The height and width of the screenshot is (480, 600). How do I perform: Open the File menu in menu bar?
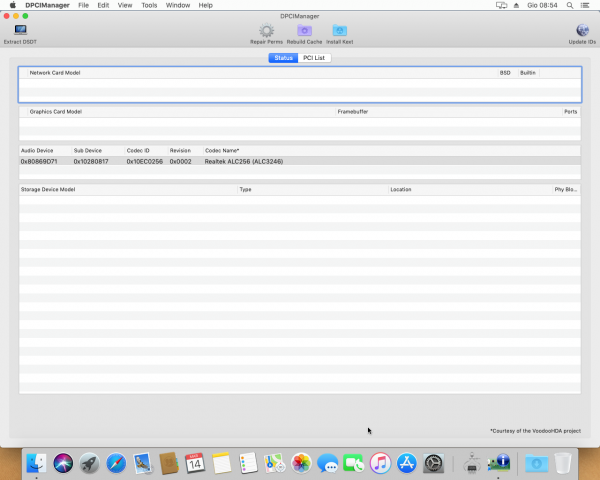83,5
